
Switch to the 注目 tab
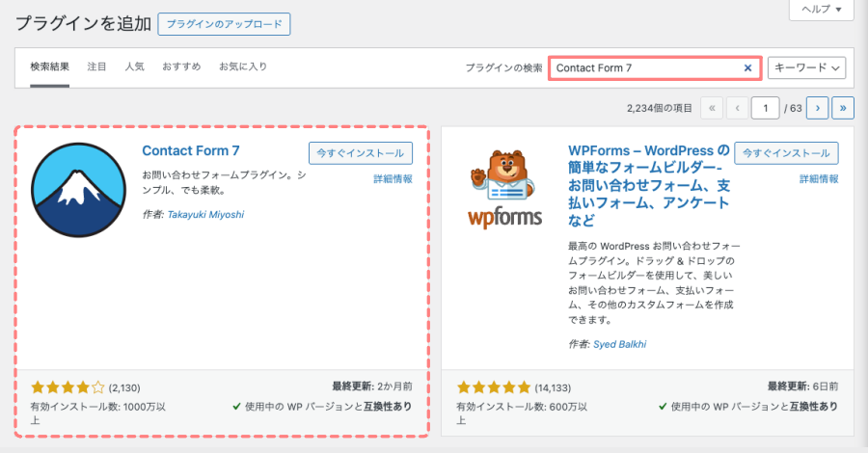[96, 67]
